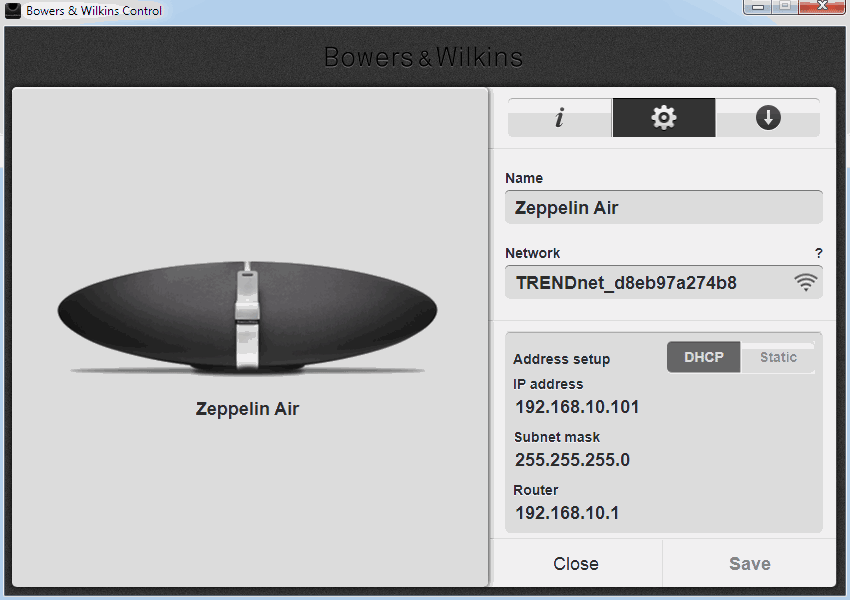Click the Close button
This screenshot has width=850, height=600.
tap(576, 563)
